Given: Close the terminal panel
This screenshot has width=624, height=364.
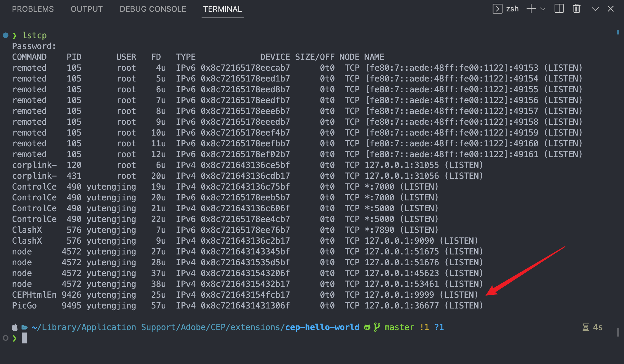Looking at the screenshot, I should pyautogui.click(x=611, y=9).
